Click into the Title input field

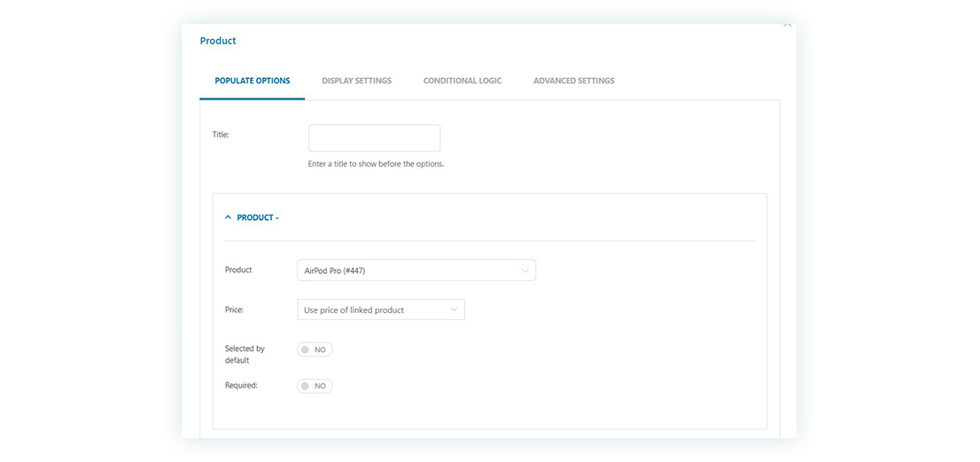tap(375, 137)
